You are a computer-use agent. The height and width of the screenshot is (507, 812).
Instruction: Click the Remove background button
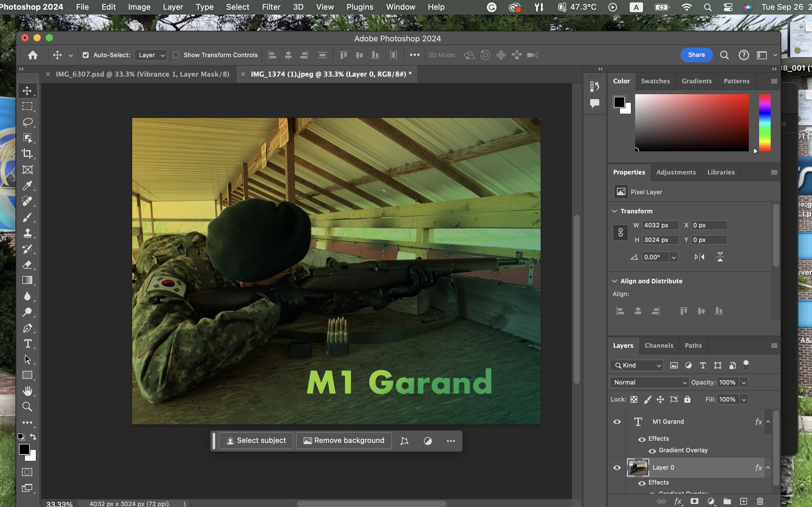click(x=344, y=441)
